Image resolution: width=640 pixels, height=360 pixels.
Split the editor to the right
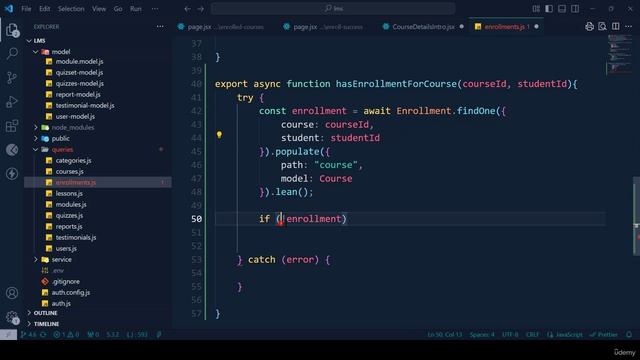[616, 27]
